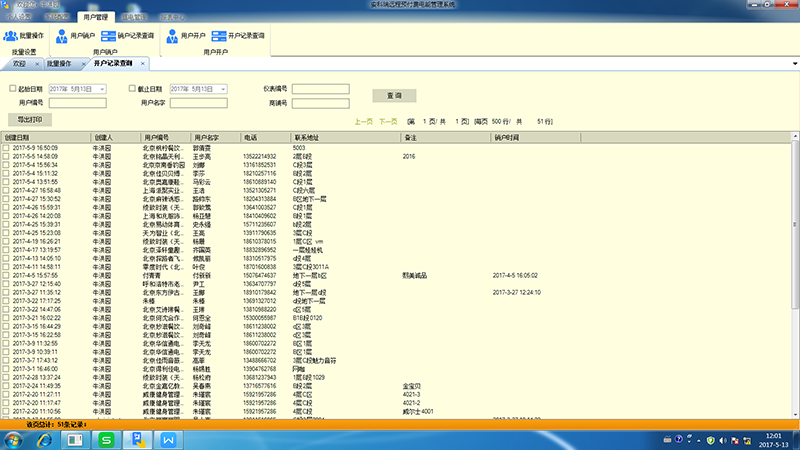
Task: Open 开户记录查询 in the ribbon
Action: (x=238, y=36)
